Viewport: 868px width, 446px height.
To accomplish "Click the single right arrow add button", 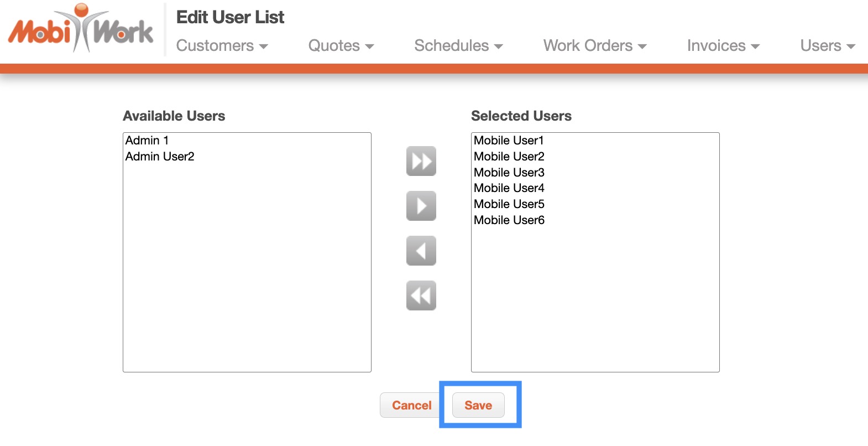I will 421,206.
